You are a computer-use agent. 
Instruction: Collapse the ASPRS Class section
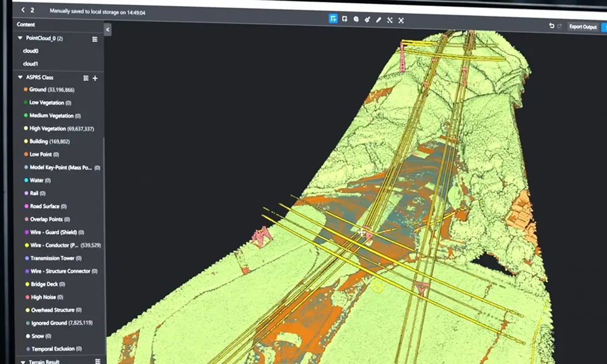[20, 77]
